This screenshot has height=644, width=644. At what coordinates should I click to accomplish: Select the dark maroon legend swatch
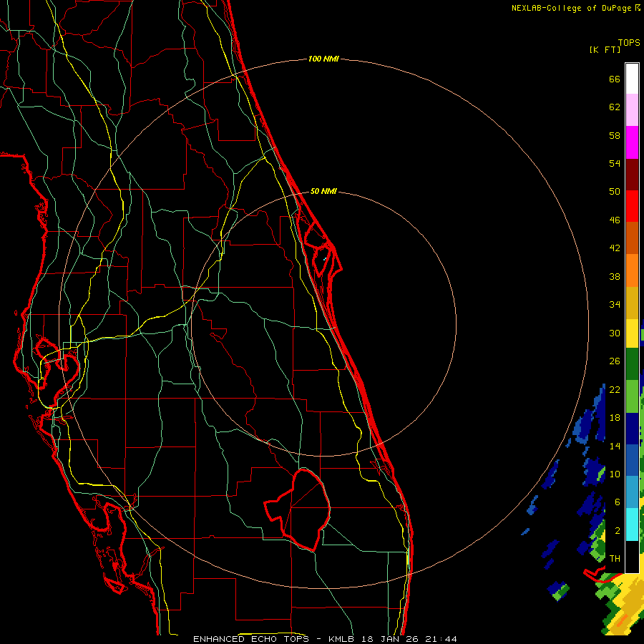coord(632,175)
